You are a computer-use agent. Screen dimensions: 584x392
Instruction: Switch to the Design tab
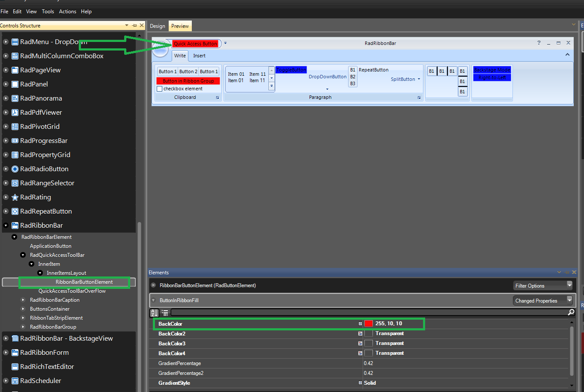(x=158, y=26)
